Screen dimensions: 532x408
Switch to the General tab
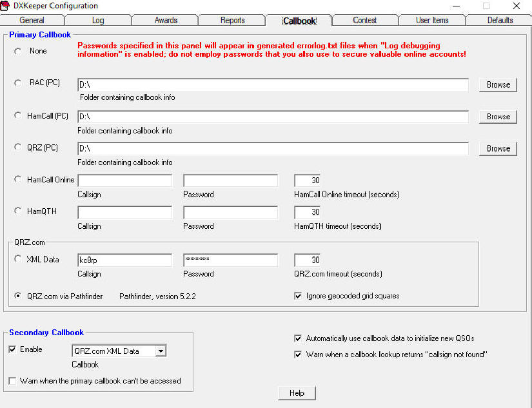coord(32,21)
